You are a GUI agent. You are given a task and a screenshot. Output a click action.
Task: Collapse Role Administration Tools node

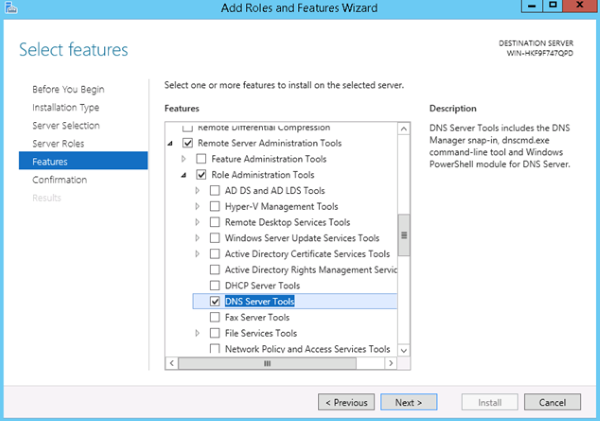point(184,175)
